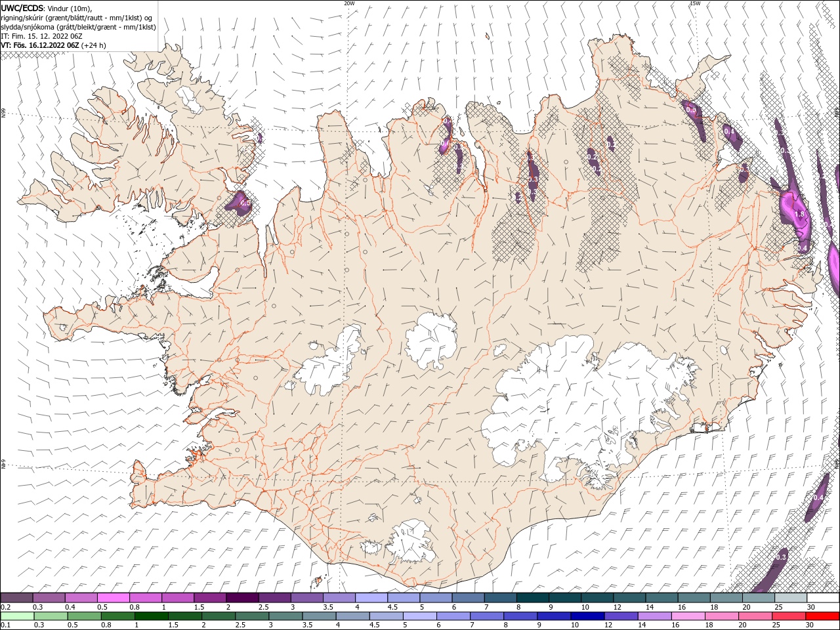The height and width of the screenshot is (630, 840).
Task: Pick the dark blue 10 rain legend swatch
Action: [587, 616]
